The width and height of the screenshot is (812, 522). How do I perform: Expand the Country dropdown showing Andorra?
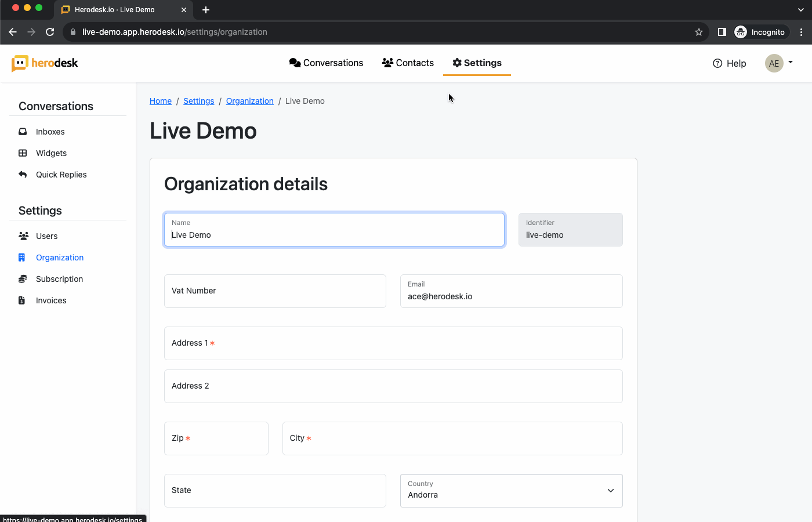511,491
